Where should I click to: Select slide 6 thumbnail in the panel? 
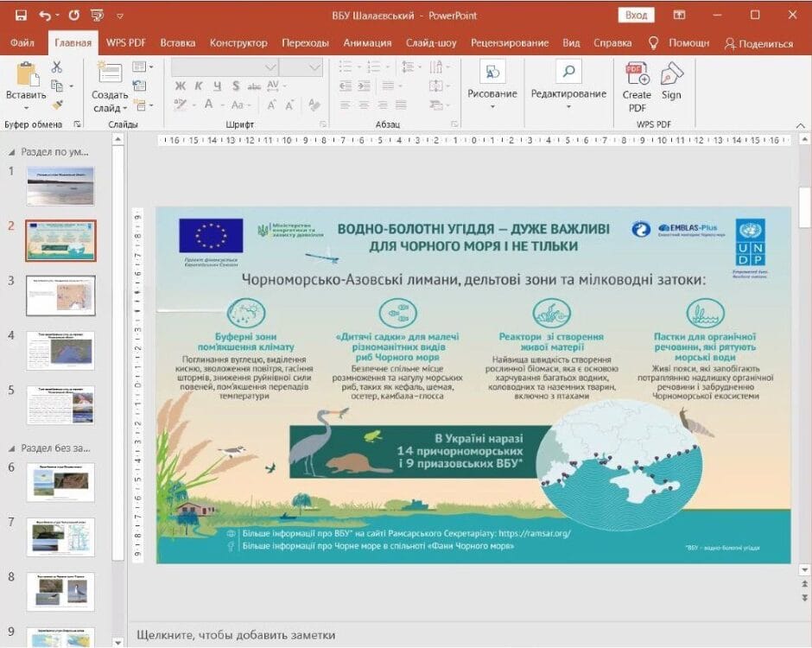60,481
